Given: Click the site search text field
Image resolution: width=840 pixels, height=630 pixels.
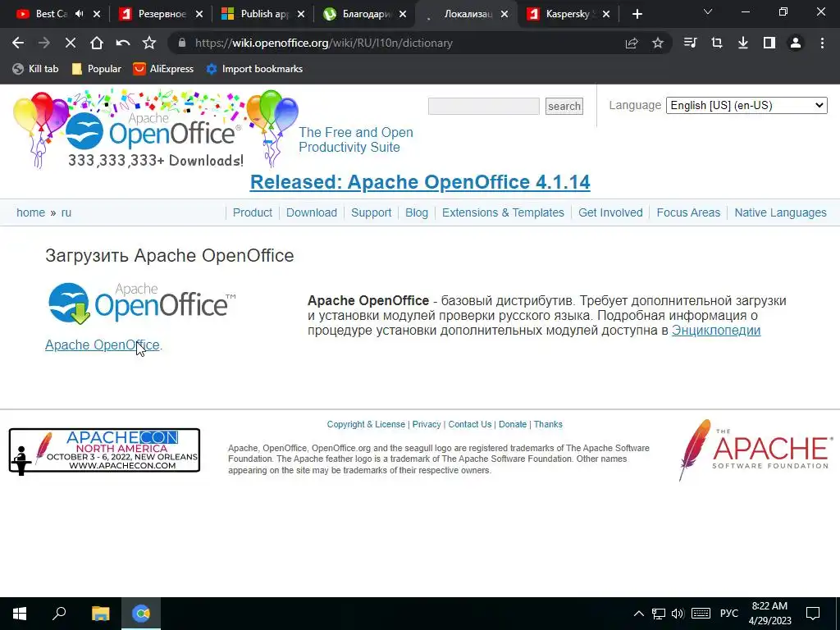Looking at the screenshot, I should [x=484, y=106].
